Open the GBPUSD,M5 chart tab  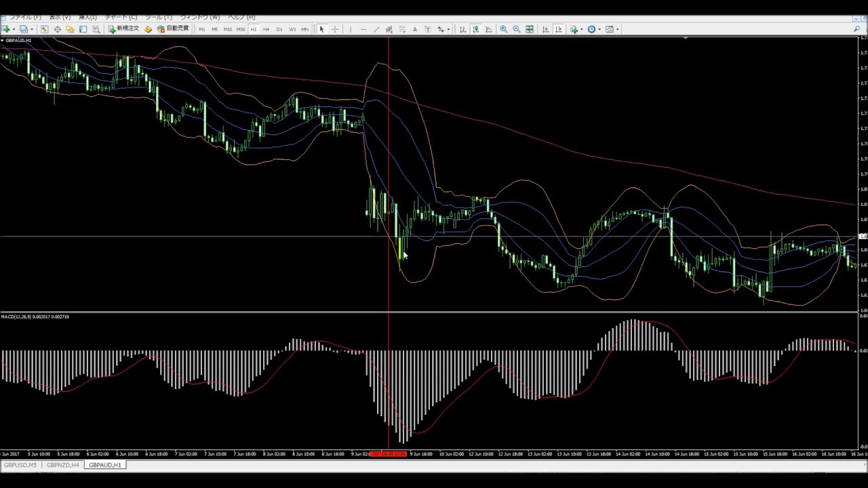(x=20, y=465)
